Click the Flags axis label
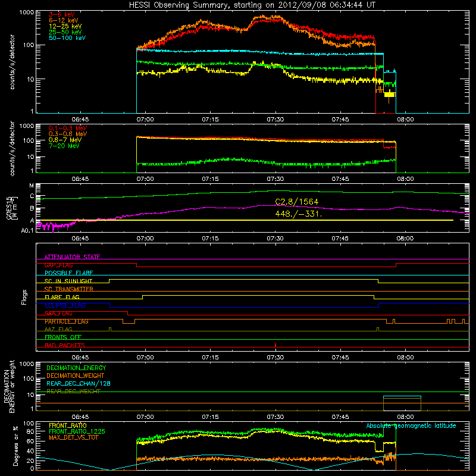This screenshot has width=476, height=476. point(24,297)
